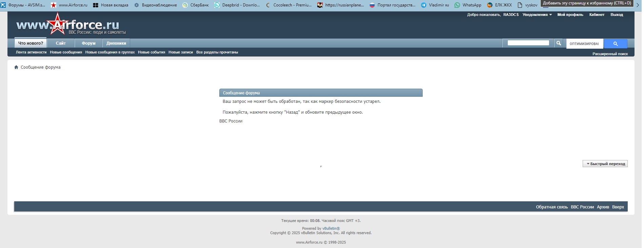The image size is (644, 248).
Task: Switch to the Дневники tab
Action: pyautogui.click(x=116, y=43)
